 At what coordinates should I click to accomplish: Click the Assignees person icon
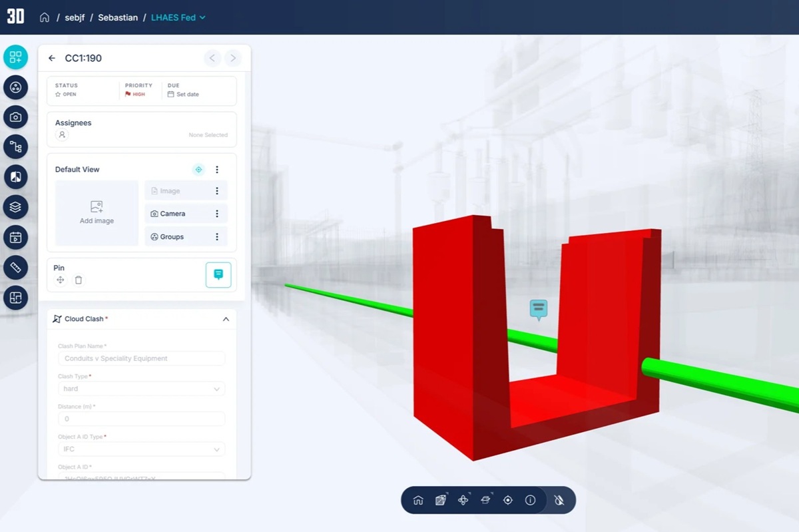click(x=62, y=134)
